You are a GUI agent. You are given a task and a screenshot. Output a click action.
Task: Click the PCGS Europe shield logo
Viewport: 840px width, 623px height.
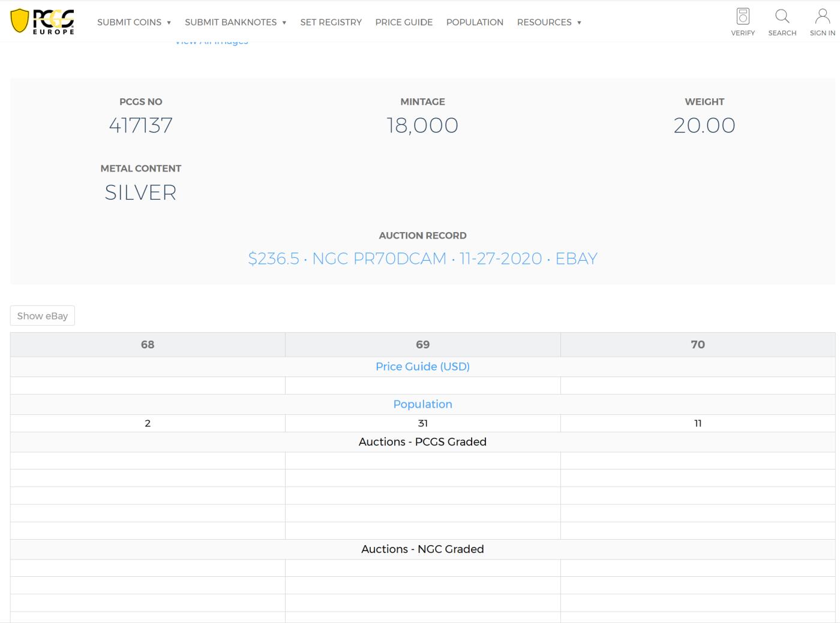point(43,22)
